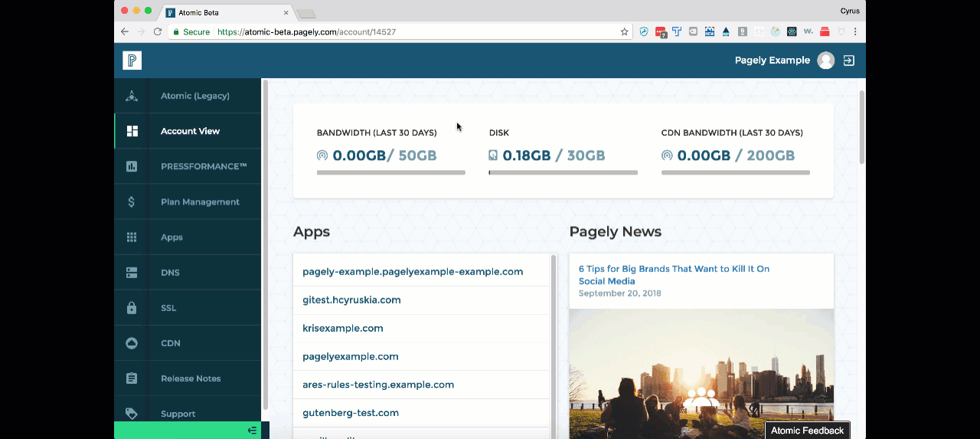Click the gray B extension icon
This screenshot has width=980, height=439.
743,32
